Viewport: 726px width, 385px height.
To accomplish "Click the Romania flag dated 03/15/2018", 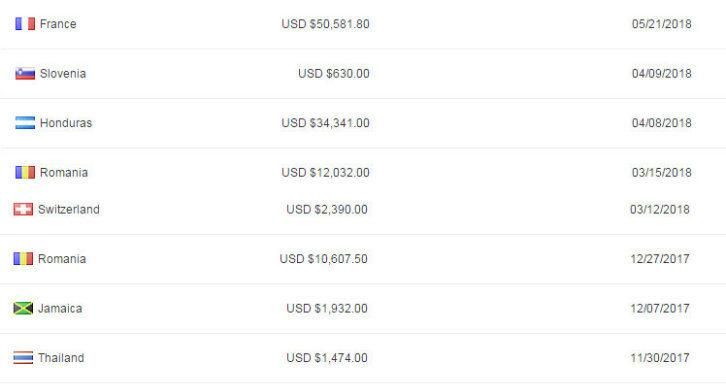I will tap(25, 173).
